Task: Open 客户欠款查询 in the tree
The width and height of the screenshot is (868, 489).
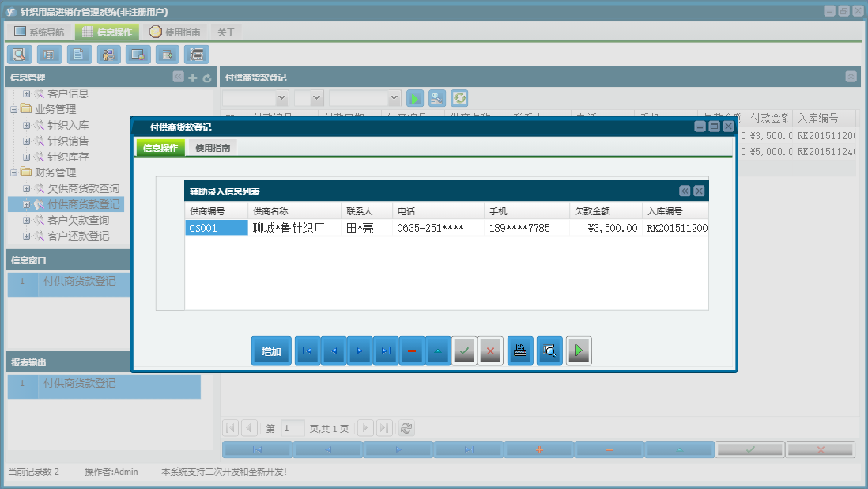Action: pos(78,220)
